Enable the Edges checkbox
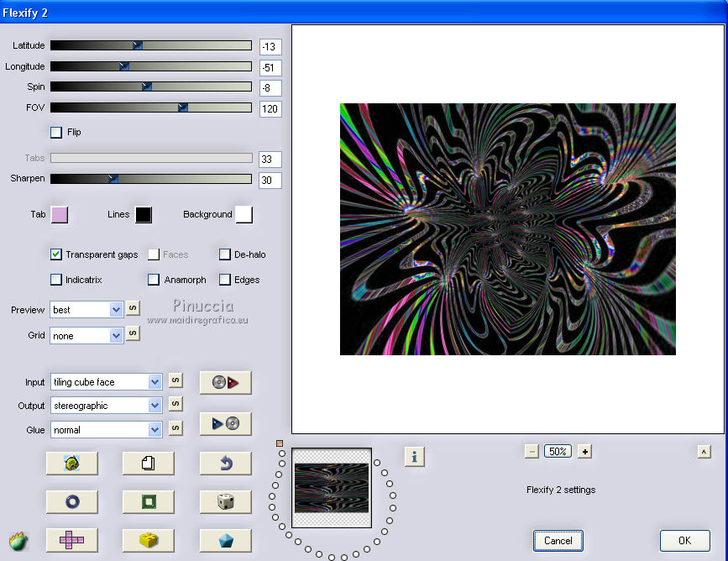The height and width of the screenshot is (561, 728). pyautogui.click(x=225, y=280)
